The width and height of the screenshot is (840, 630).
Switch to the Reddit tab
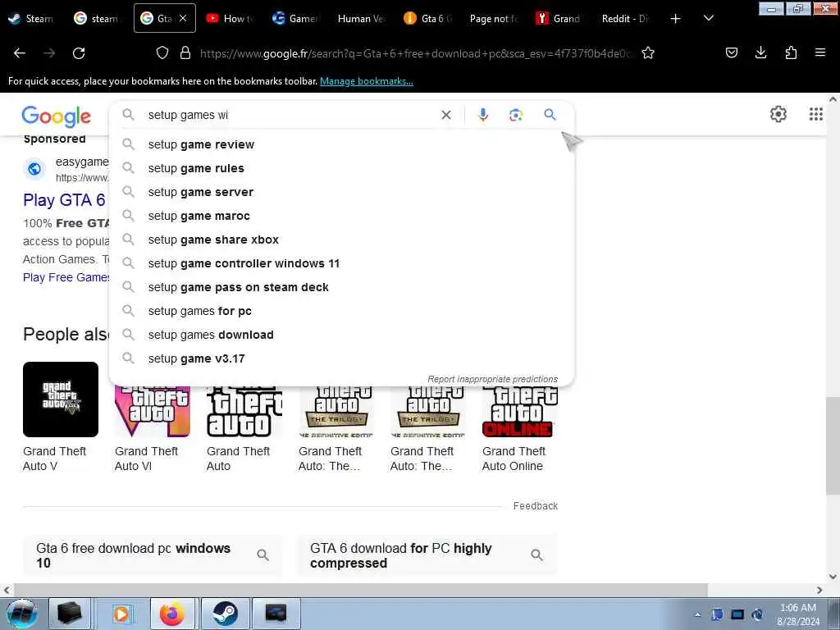625,19
